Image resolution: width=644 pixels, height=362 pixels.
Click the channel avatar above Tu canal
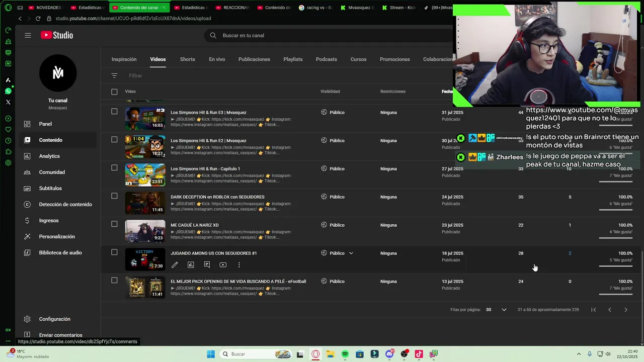coord(58,73)
